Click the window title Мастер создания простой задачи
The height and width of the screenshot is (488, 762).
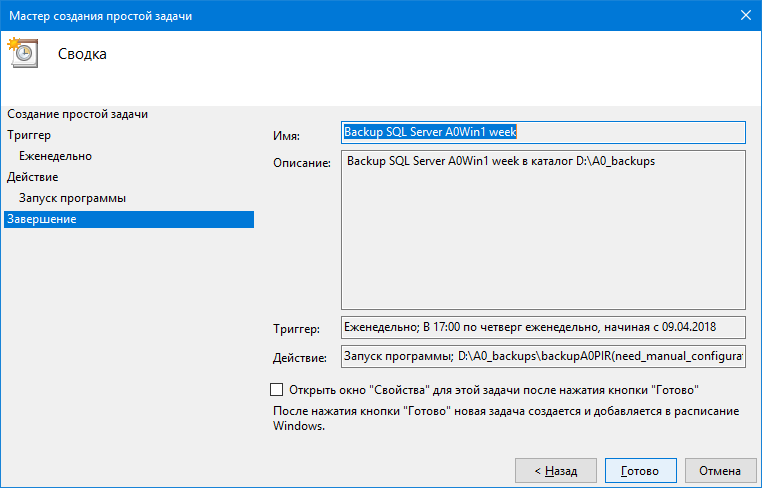[101, 16]
